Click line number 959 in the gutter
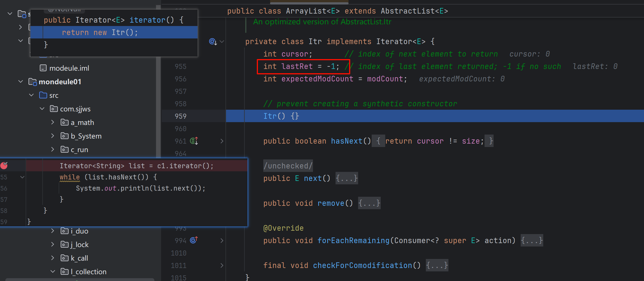Image resolution: width=644 pixels, height=281 pixels. tap(180, 116)
